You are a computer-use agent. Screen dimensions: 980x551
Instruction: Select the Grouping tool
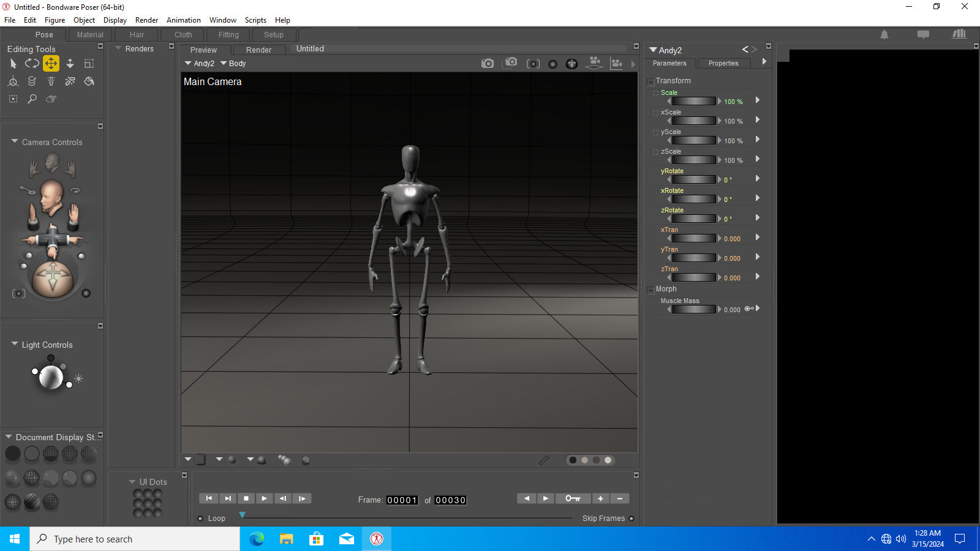click(13, 99)
